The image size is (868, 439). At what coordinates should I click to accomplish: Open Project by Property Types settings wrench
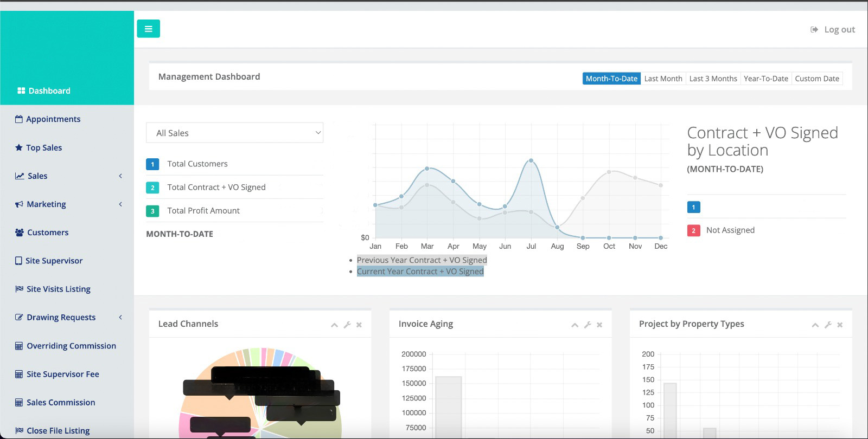click(828, 325)
